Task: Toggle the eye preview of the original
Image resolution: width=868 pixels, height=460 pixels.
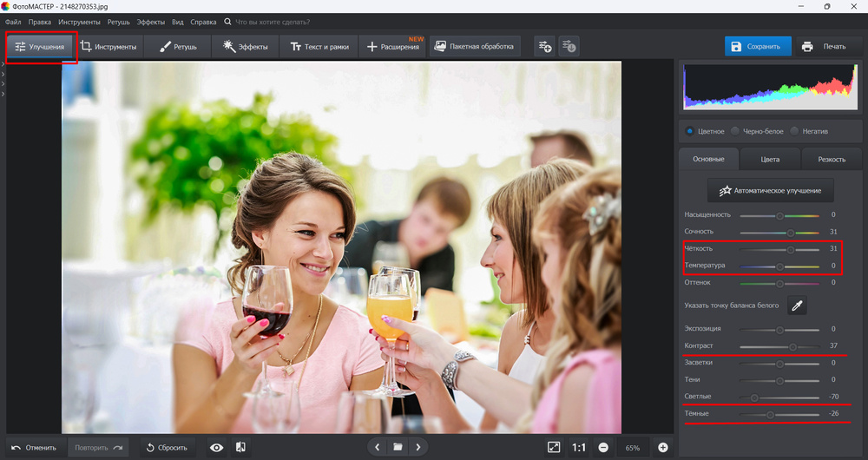Action: point(216,447)
